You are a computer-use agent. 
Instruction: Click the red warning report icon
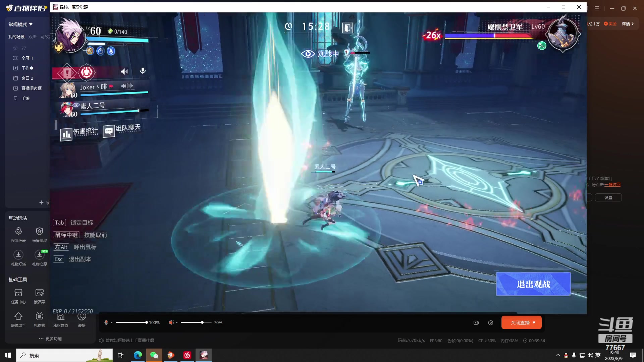(67, 72)
